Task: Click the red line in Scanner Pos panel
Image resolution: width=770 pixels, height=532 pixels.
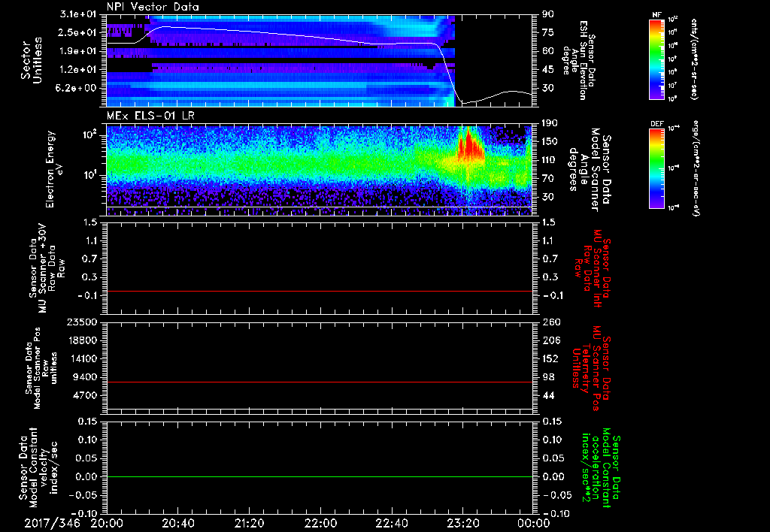Action: (x=320, y=382)
